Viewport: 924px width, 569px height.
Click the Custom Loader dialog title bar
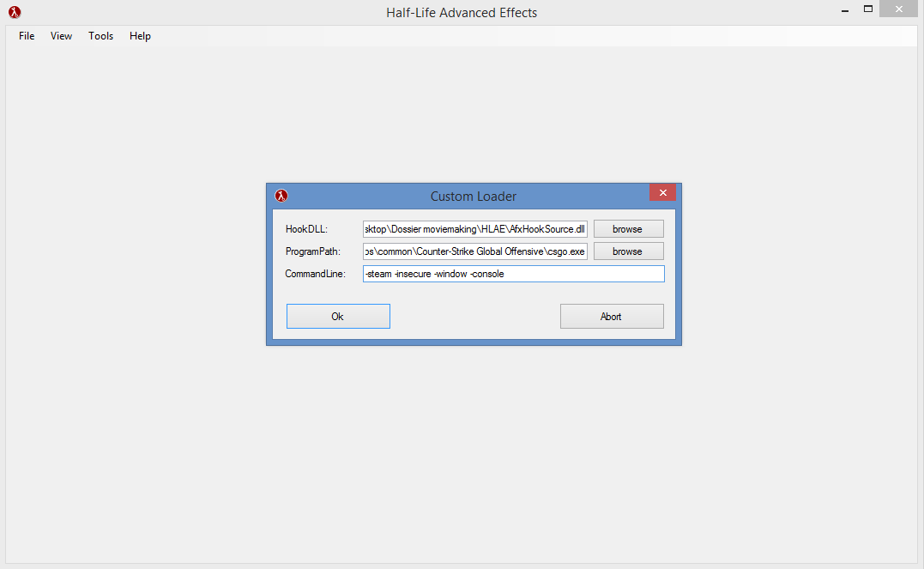[x=473, y=196]
